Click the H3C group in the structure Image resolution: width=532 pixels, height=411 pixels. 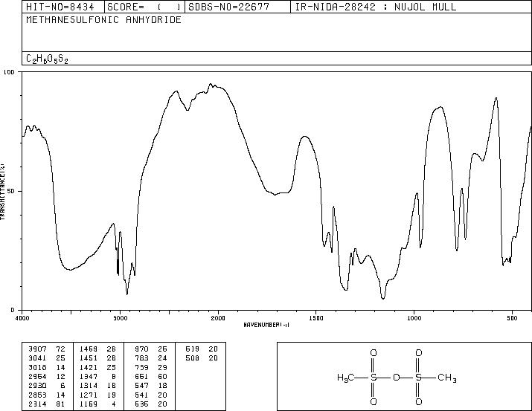[x=346, y=378]
